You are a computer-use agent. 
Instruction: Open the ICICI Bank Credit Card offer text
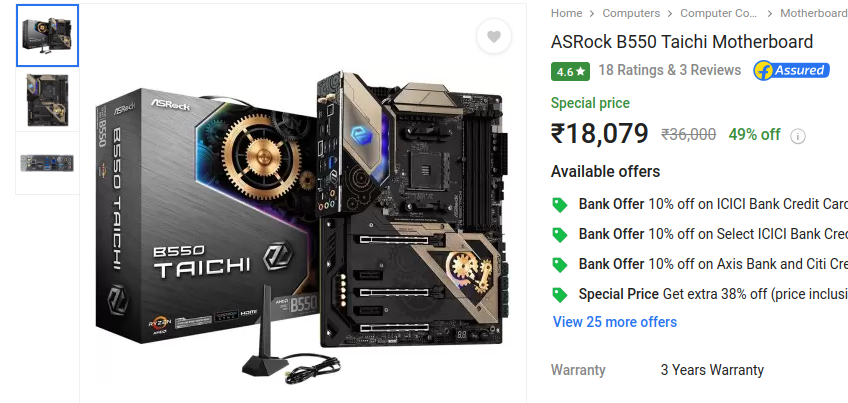[748, 204]
